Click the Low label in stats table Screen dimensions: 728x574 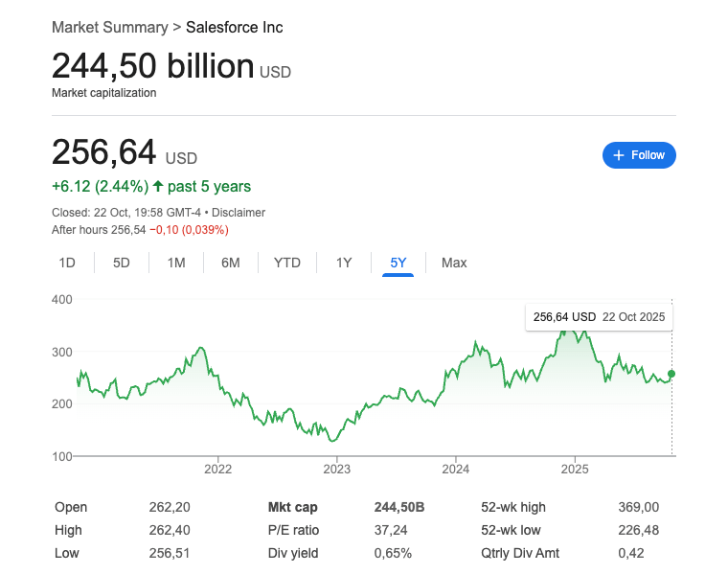(x=67, y=553)
